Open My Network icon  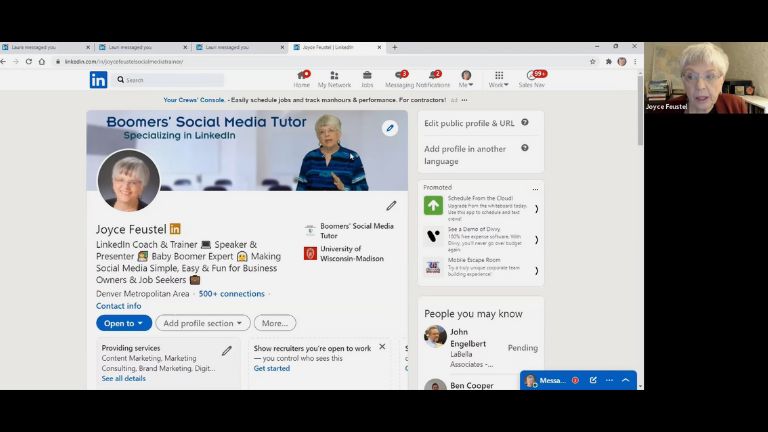[x=334, y=79]
